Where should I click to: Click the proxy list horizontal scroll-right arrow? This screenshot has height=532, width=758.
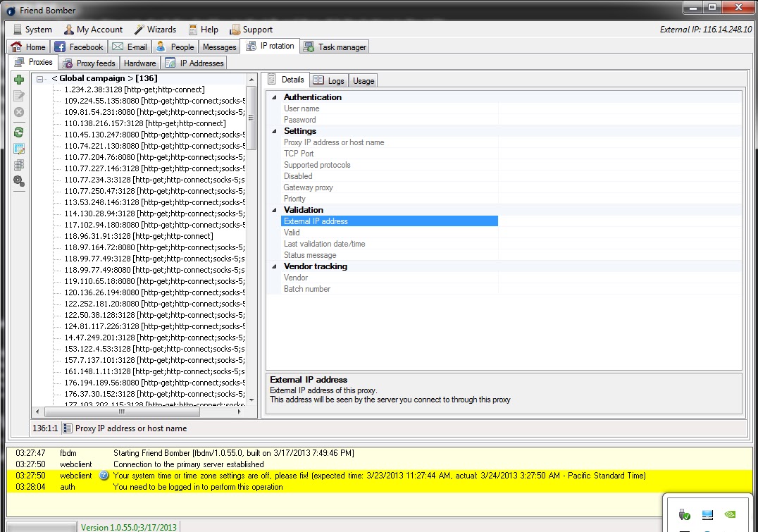[x=240, y=412]
